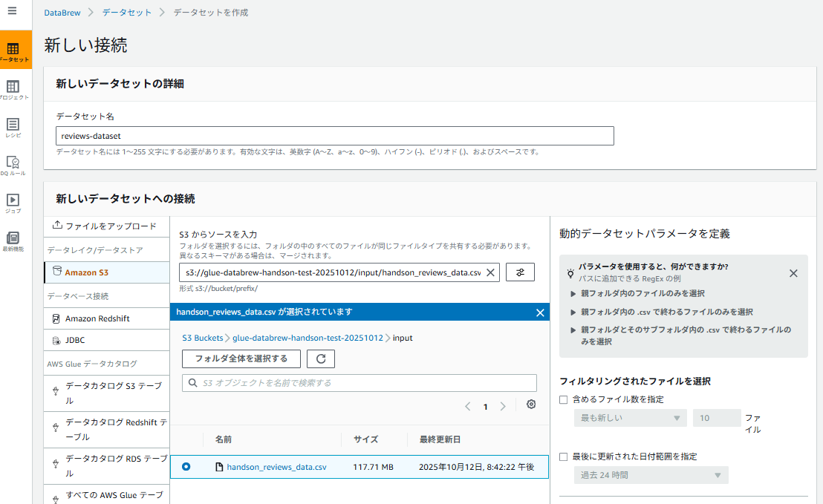Sort by the サイズ column header

click(x=366, y=439)
